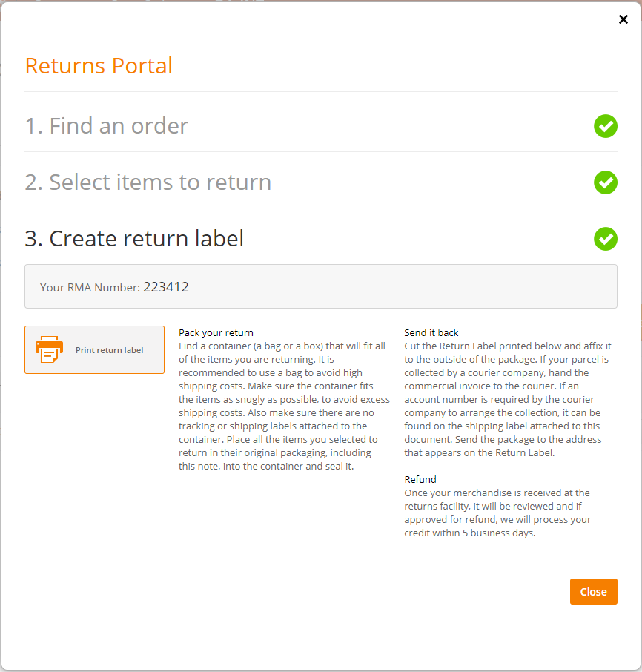Click the 'Your RMA Number:' label text
Viewport: 642px width, 672px height.
tap(90, 287)
